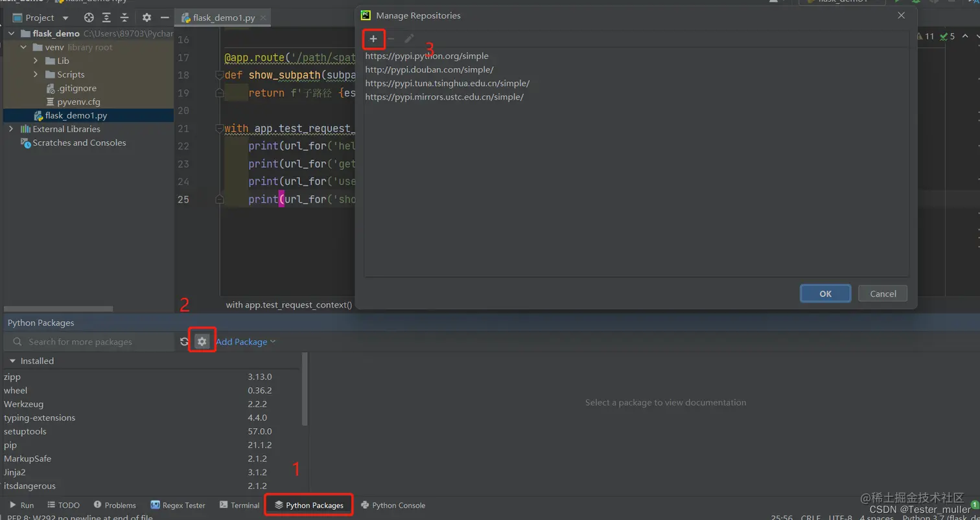Click the typo count 5 indicator
980x520 pixels.
tap(948, 37)
